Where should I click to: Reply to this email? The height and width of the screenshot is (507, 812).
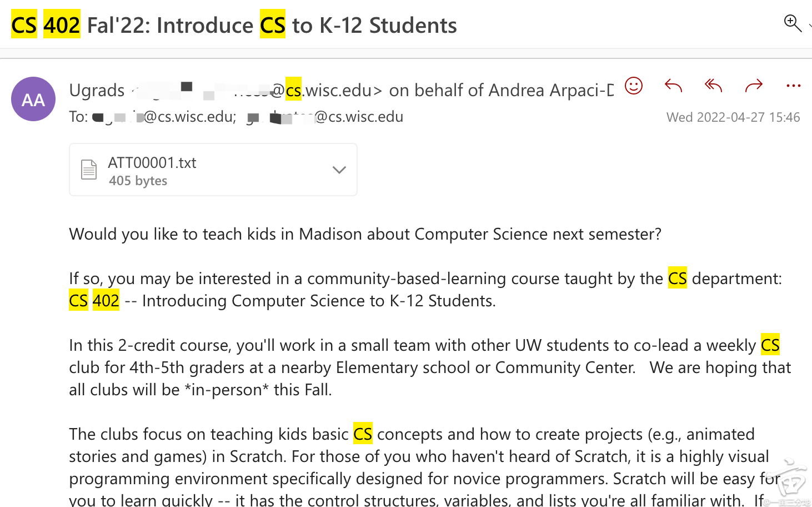point(673,86)
